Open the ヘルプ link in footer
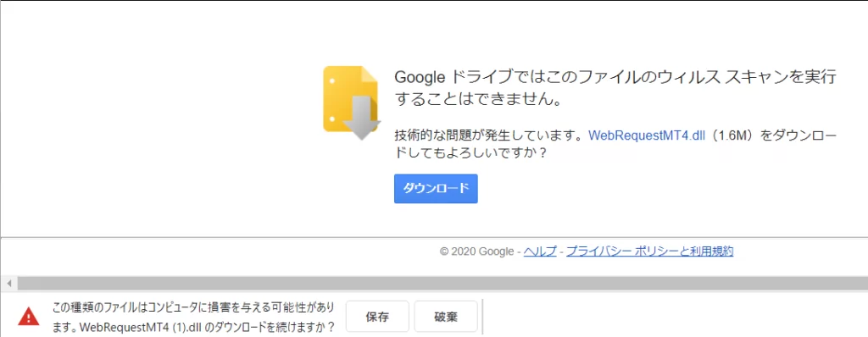The height and width of the screenshot is (337, 868). pyautogui.click(x=540, y=251)
